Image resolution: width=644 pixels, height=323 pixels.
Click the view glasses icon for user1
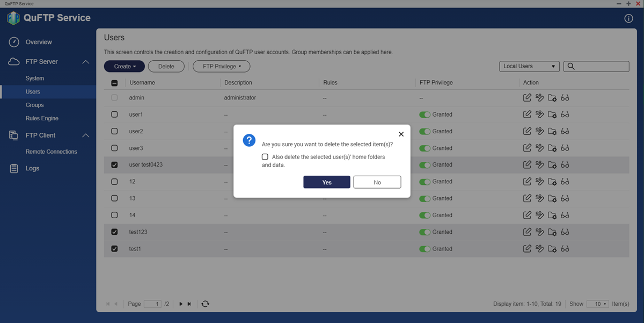pyautogui.click(x=565, y=114)
